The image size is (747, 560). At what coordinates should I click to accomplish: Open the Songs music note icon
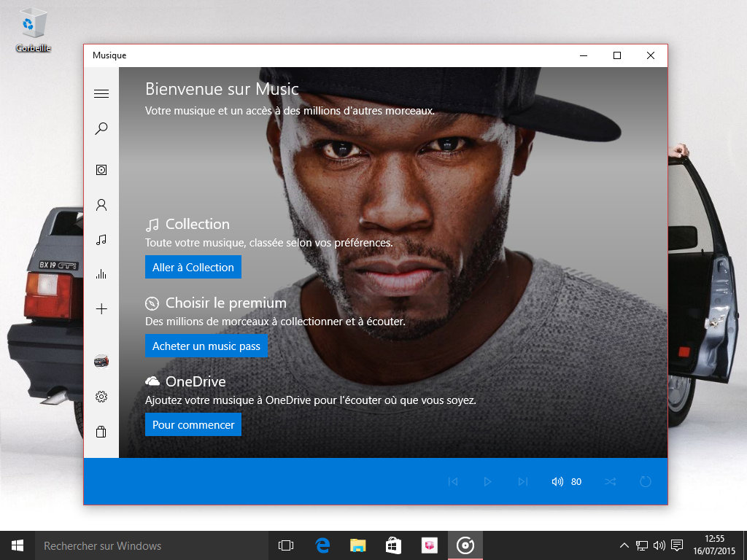(101, 239)
